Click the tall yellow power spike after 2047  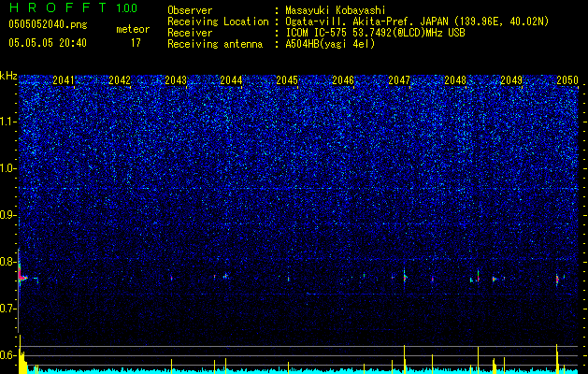[x=404, y=359]
